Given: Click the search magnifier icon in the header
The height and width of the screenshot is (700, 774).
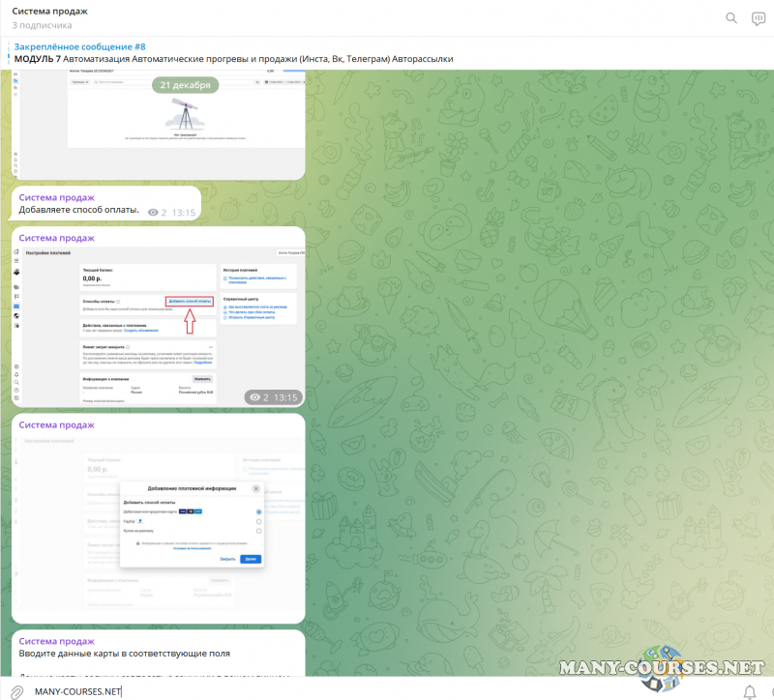Looking at the screenshot, I should pyautogui.click(x=731, y=17).
